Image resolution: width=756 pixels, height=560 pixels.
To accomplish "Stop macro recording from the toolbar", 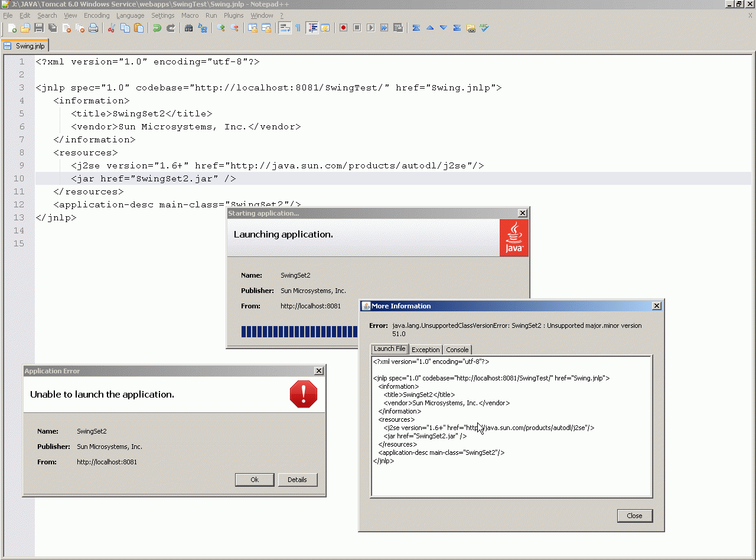I will [x=357, y=28].
